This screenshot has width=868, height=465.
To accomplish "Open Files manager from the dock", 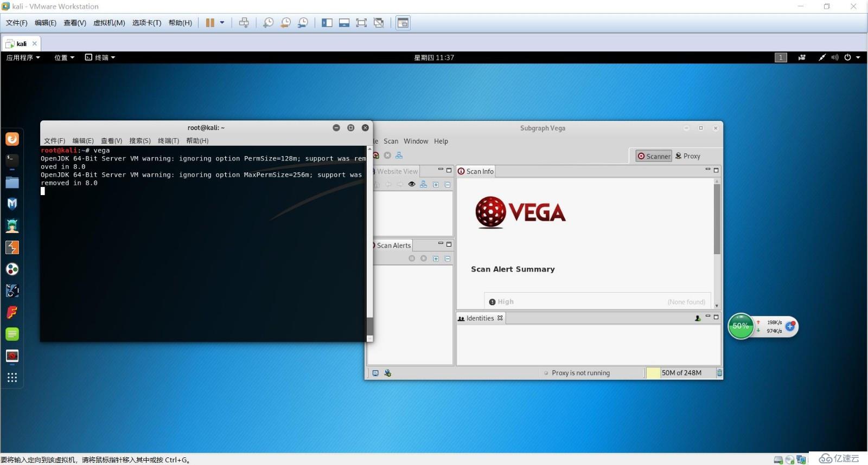I will click(x=12, y=182).
